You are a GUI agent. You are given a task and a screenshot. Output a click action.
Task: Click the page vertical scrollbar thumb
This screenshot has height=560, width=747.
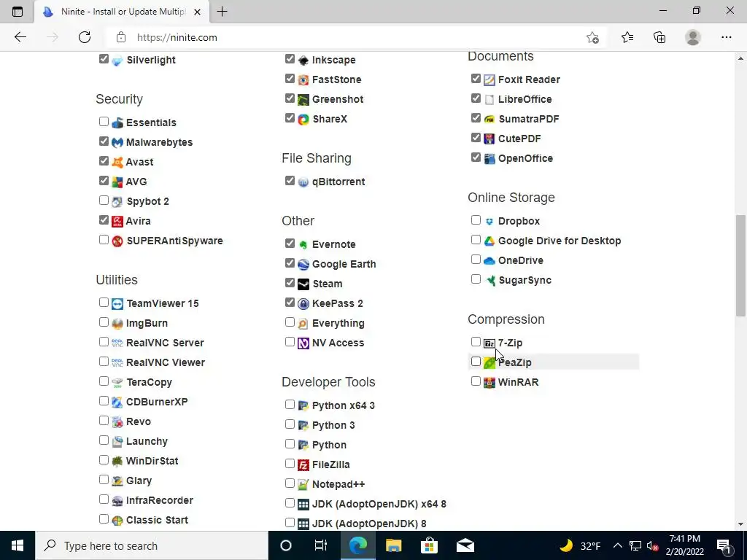(741, 265)
